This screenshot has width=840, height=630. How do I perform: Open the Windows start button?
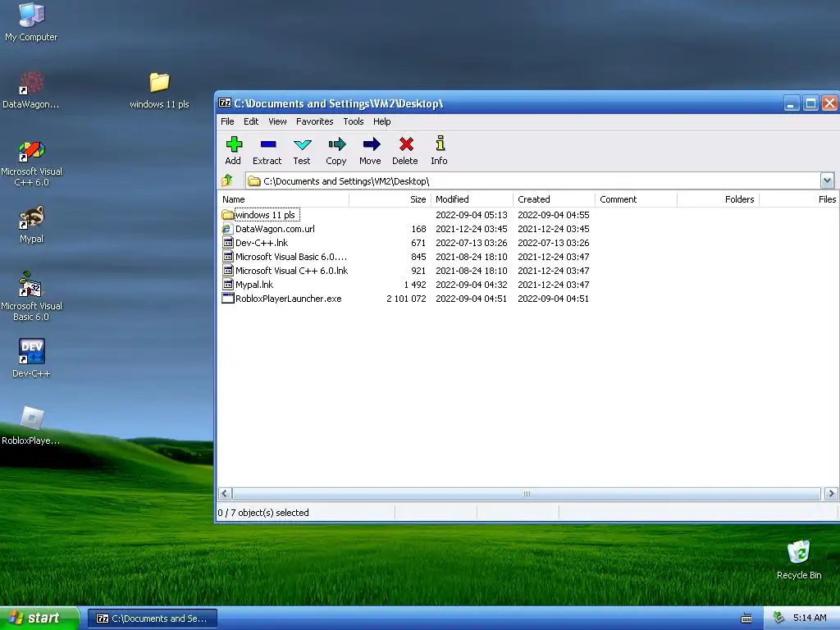39,619
